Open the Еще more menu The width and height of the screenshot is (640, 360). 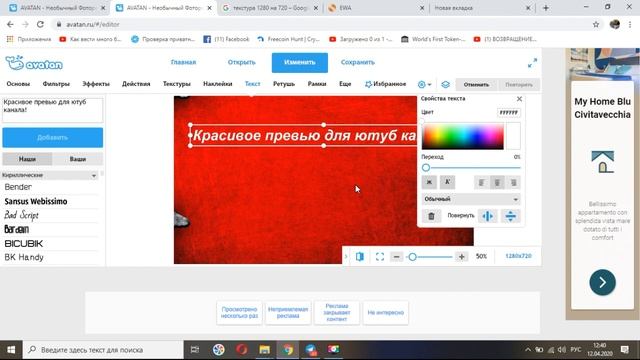pyautogui.click(x=345, y=84)
